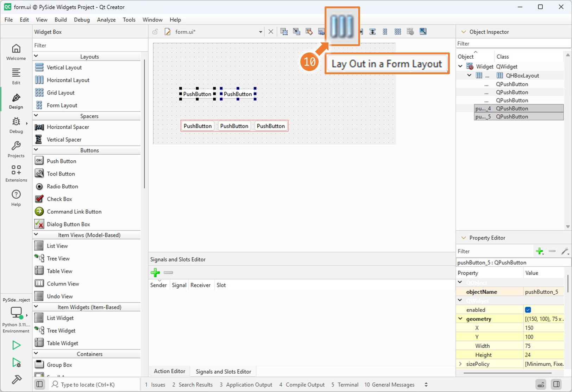Click Lay Out in a Grid icon

[398, 32]
